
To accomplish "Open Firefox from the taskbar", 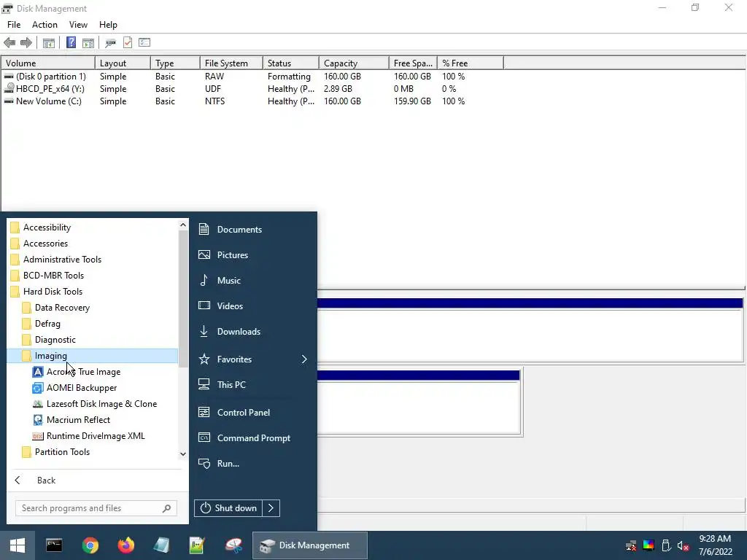I will point(125,545).
